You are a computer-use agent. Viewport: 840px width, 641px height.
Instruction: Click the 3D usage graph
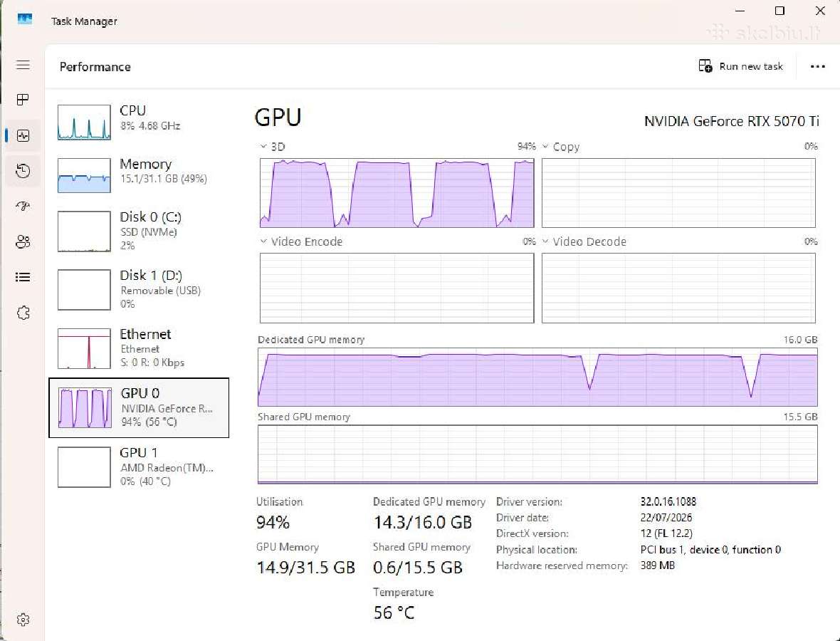[397, 193]
